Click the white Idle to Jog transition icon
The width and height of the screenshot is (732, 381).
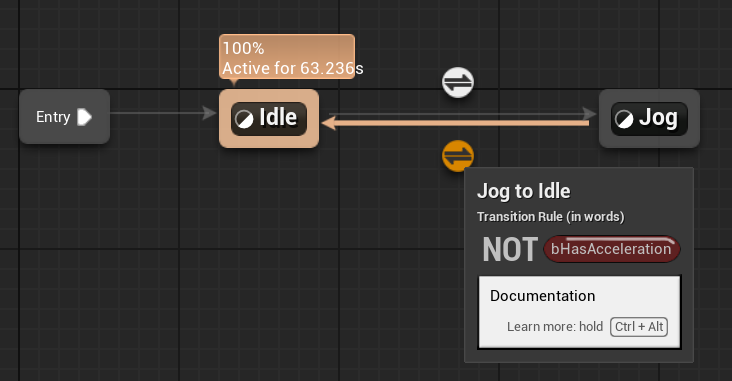(458, 82)
